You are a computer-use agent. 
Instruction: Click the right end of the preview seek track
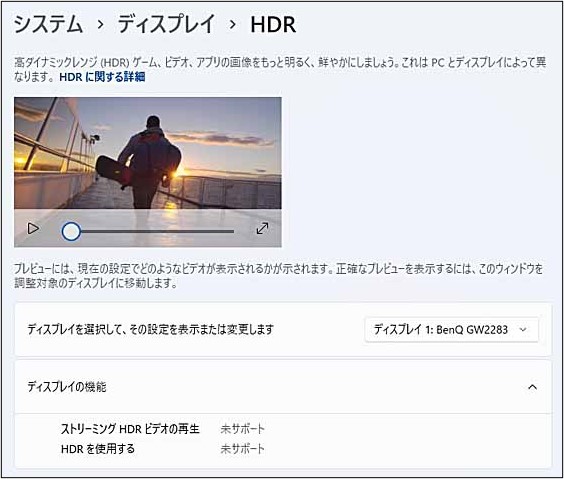(x=232, y=232)
